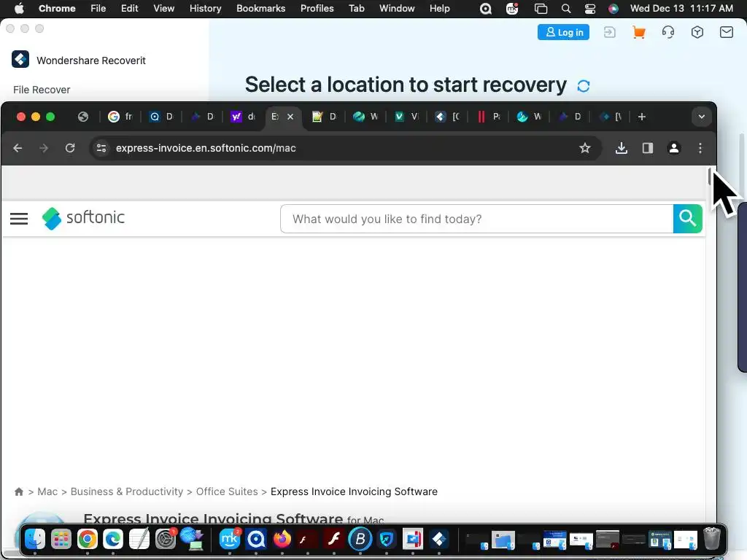Open Launchpad from the Dock
The image size is (747, 560).
[x=61, y=539]
